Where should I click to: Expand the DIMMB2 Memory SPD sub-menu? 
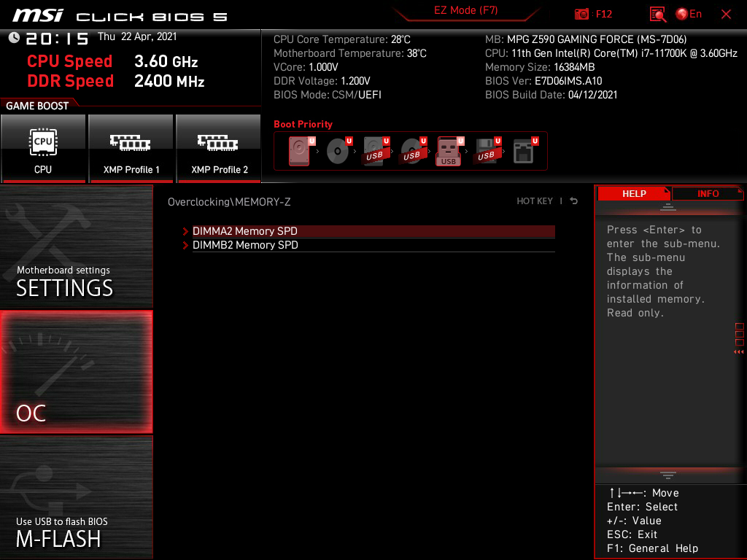pos(373,245)
